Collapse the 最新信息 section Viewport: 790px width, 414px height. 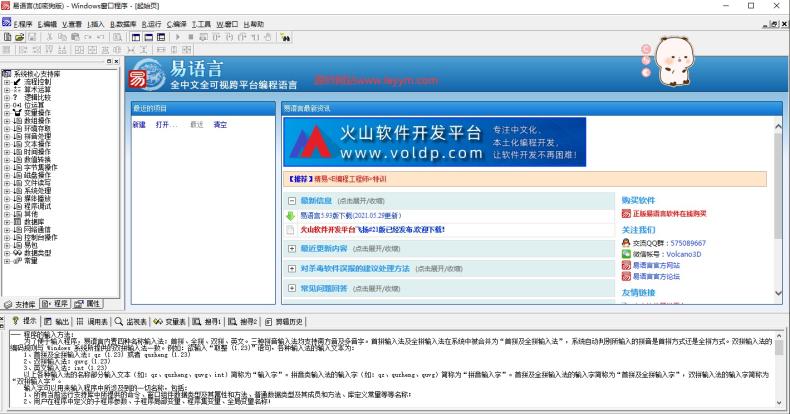[x=292, y=200]
